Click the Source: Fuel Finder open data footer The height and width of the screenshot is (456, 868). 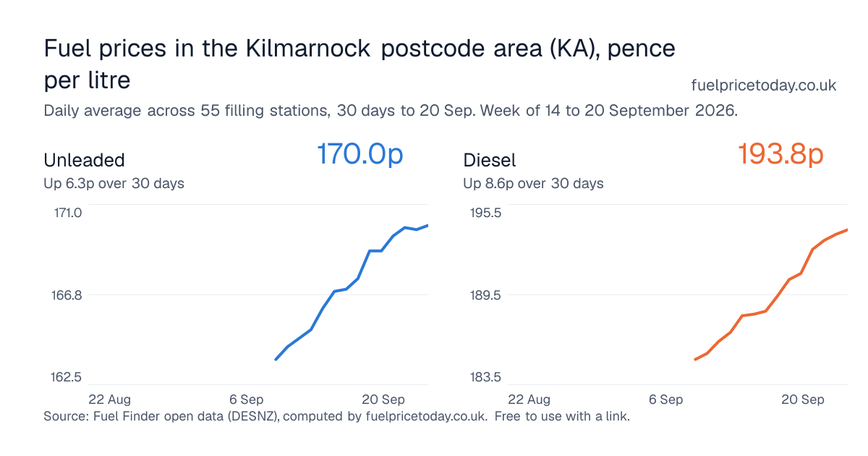pos(337,416)
